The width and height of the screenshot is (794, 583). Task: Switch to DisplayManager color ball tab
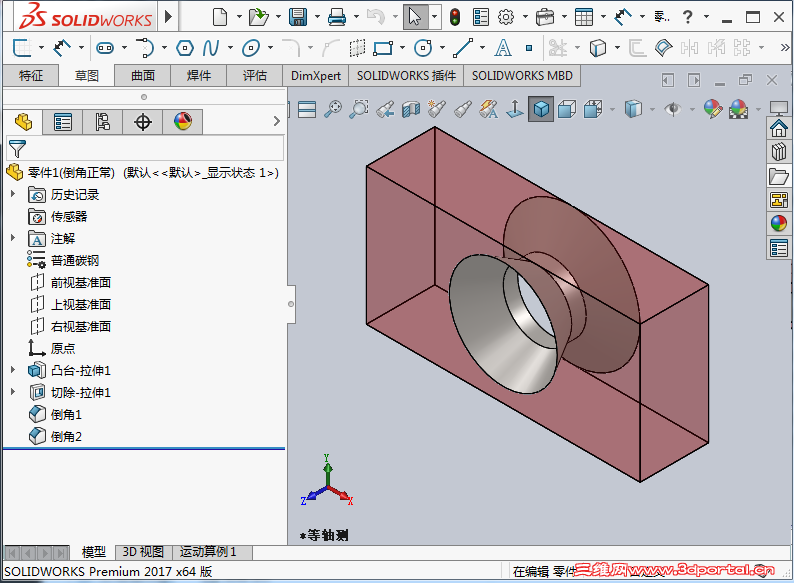pyautogui.click(x=183, y=122)
